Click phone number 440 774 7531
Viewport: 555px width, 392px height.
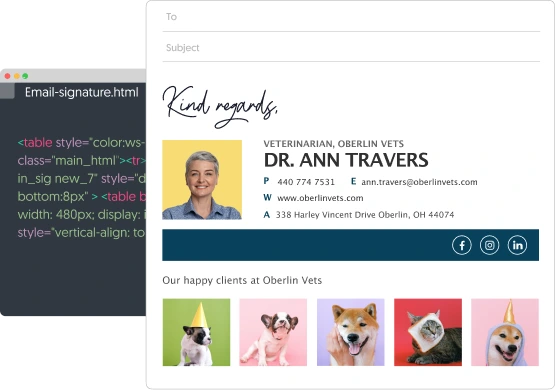point(306,182)
